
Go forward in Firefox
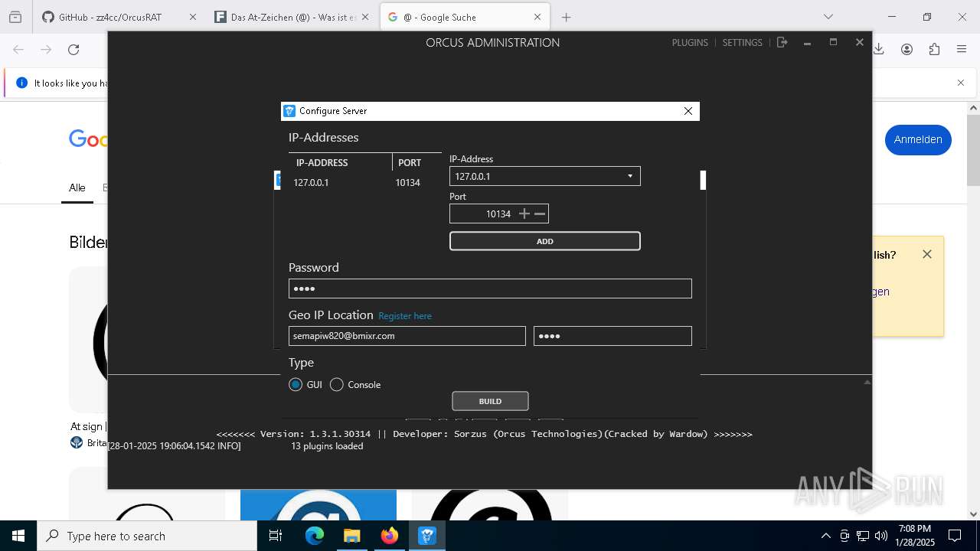(x=46, y=50)
